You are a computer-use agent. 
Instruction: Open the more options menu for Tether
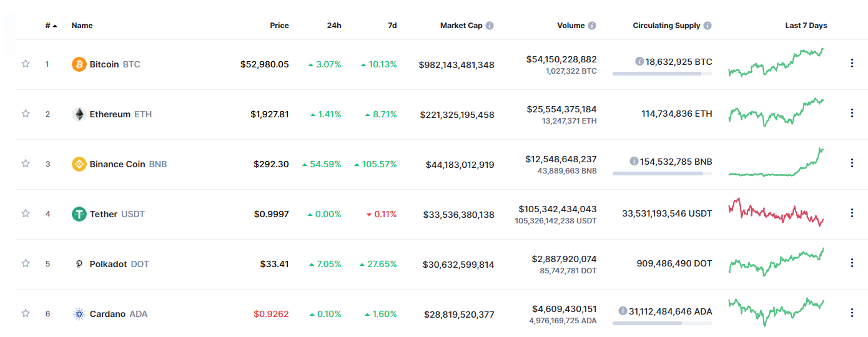[x=852, y=213]
